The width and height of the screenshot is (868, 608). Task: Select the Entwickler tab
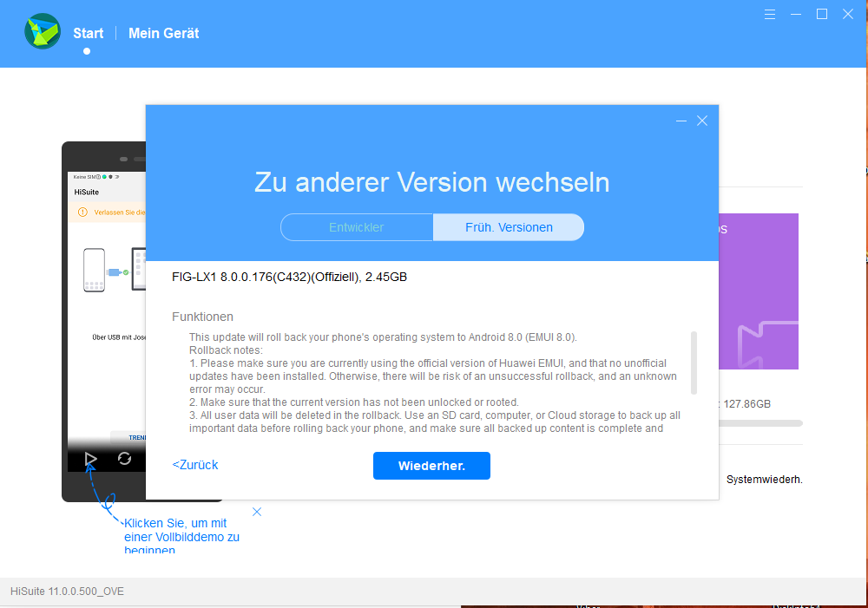[x=357, y=227]
